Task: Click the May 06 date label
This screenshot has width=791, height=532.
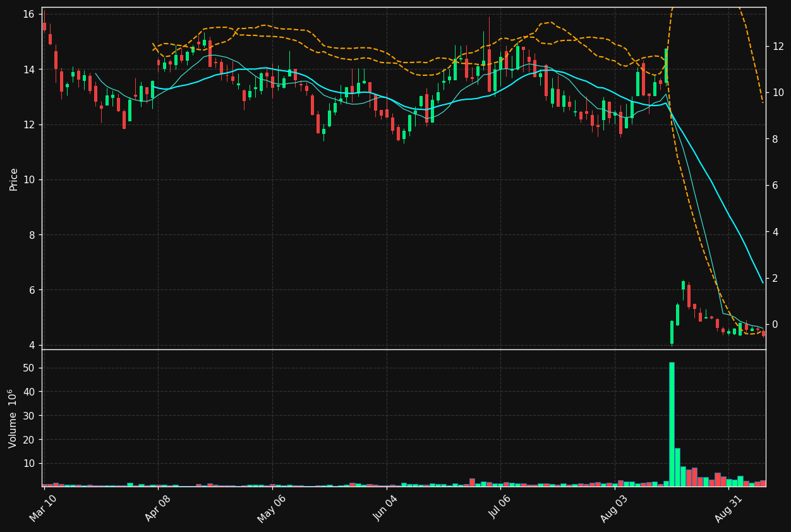Action: tap(272, 508)
